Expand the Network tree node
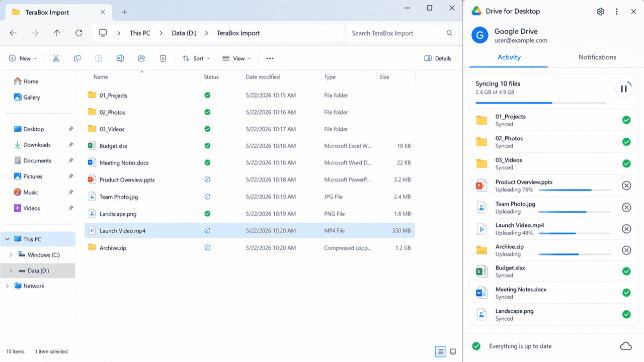644x362 pixels. [x=7, y=286]
